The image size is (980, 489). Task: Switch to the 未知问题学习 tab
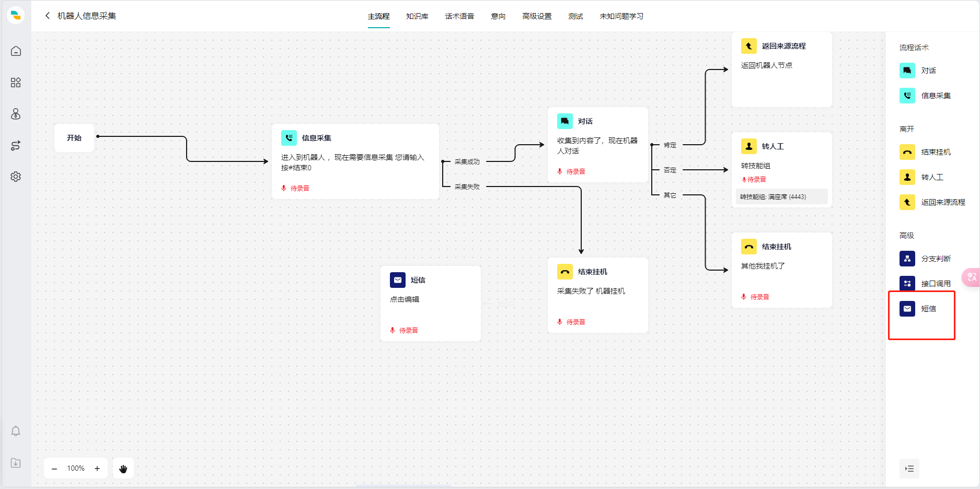pyautogui.click(x=621, y=16)
